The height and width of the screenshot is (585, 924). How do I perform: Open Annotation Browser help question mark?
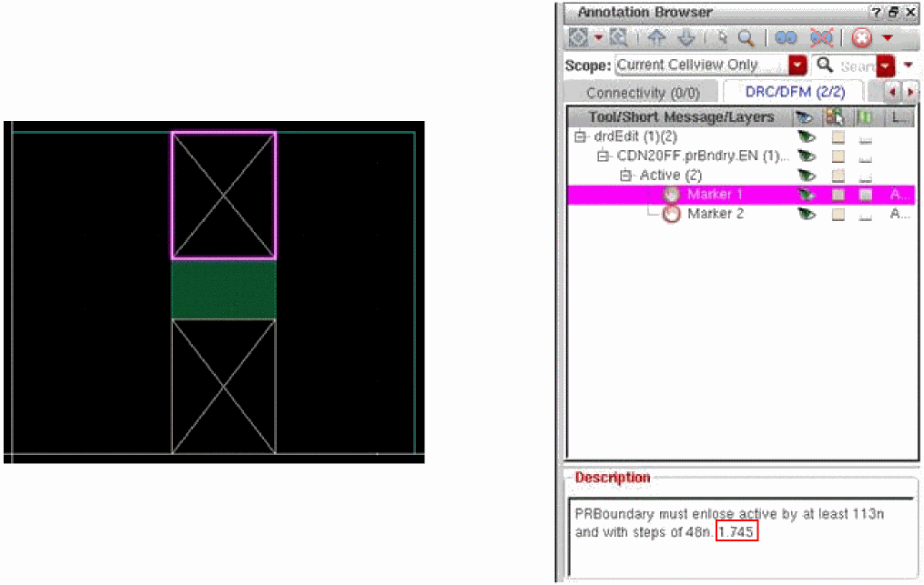876,13
